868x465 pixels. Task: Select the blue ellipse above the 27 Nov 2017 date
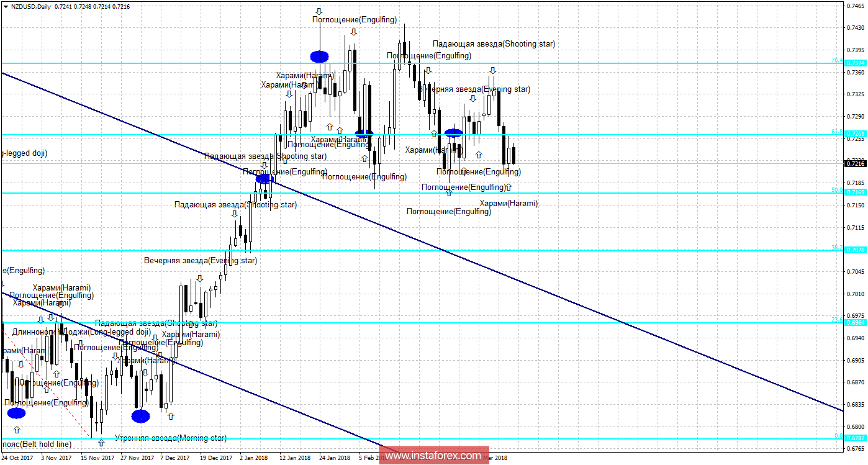click(x=141, y=415)
